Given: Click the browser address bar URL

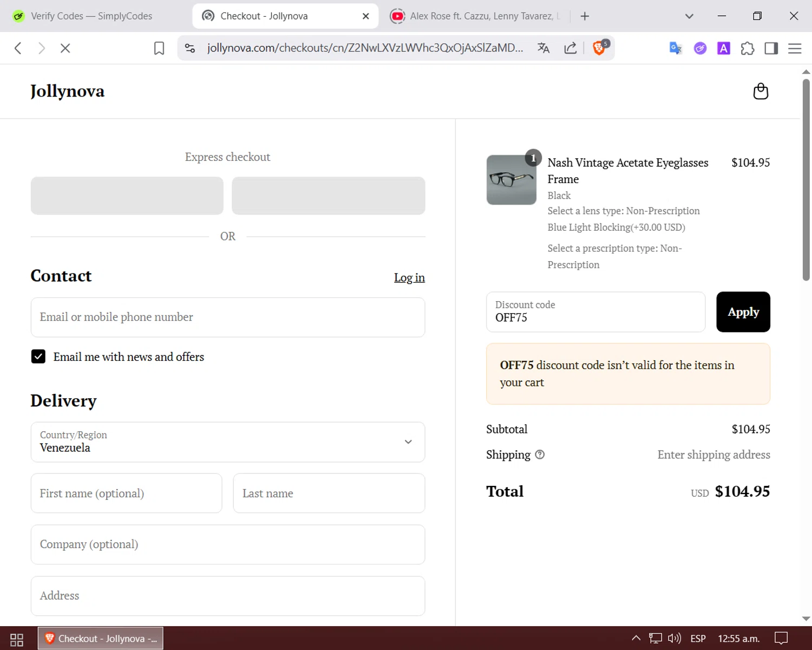Looking at the screenshot, I should [365, 48].
